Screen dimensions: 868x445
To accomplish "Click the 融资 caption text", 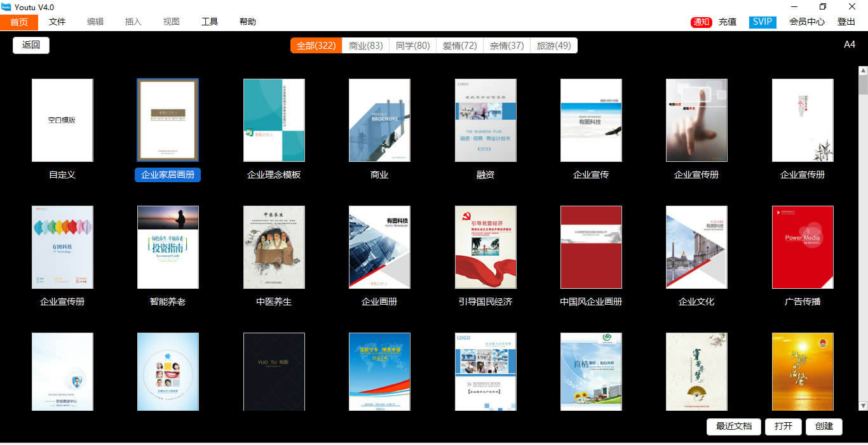I will pos(485,175).
